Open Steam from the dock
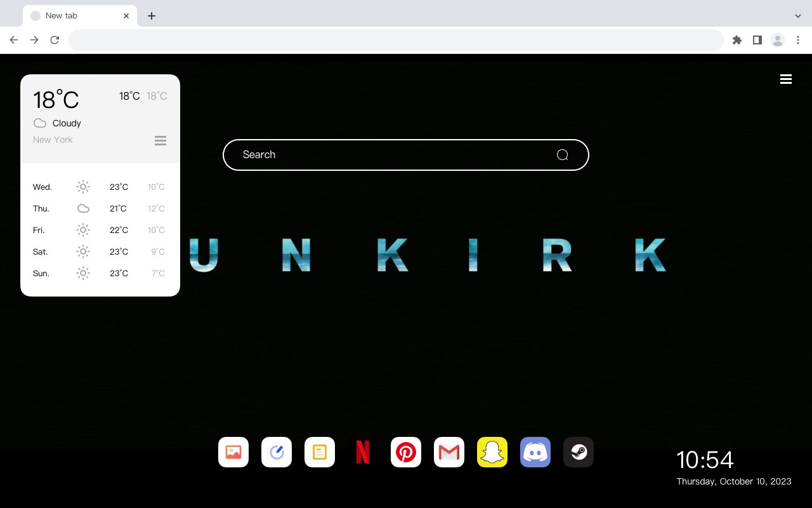This screenshot has height=508, width=812. click(579, 452)
